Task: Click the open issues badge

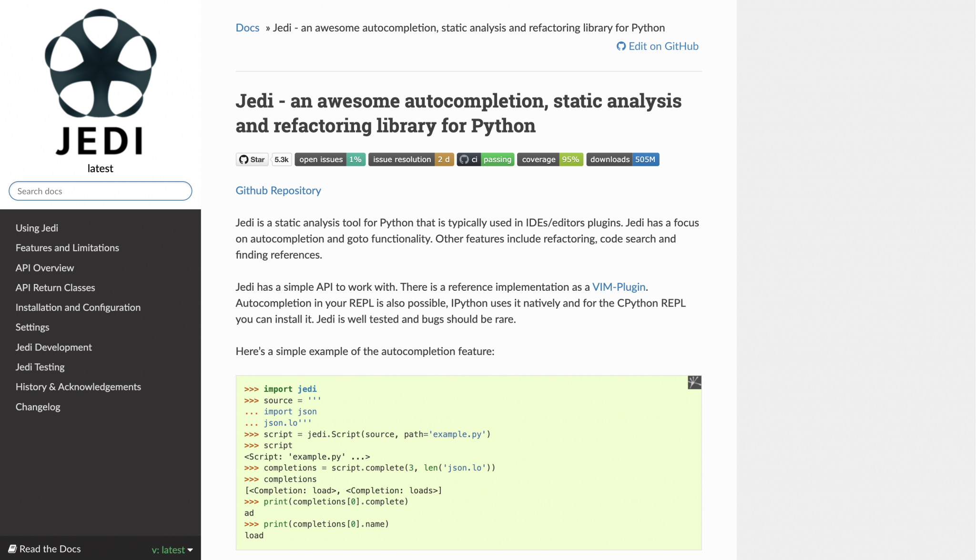Action: [330, 160]
